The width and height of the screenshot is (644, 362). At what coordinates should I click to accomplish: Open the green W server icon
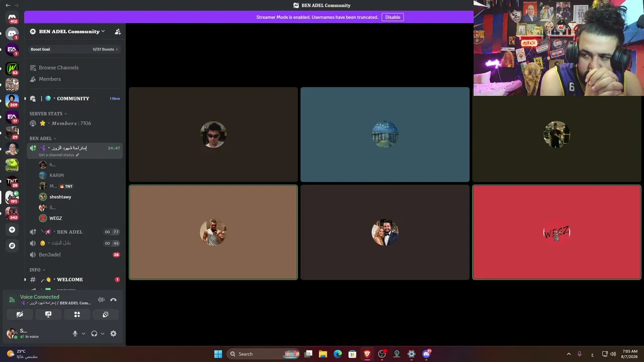coord(12,68)
